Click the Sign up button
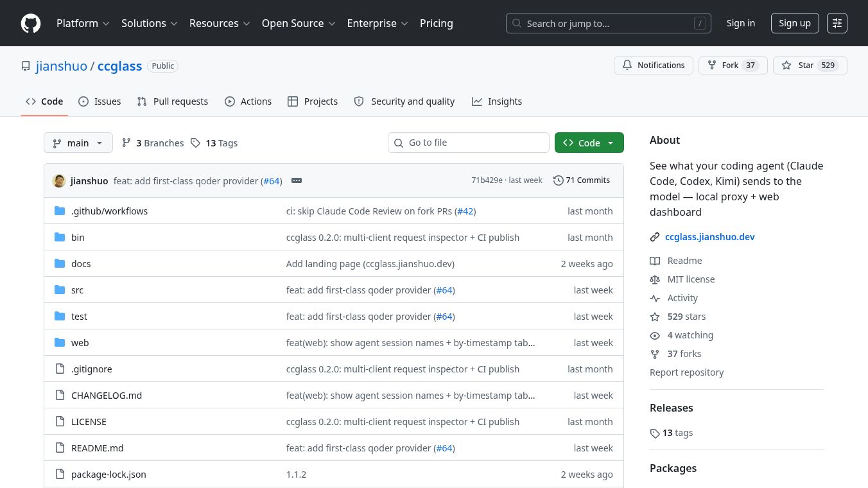The height and width of the screenshot is (488, 868). point(795,23)
